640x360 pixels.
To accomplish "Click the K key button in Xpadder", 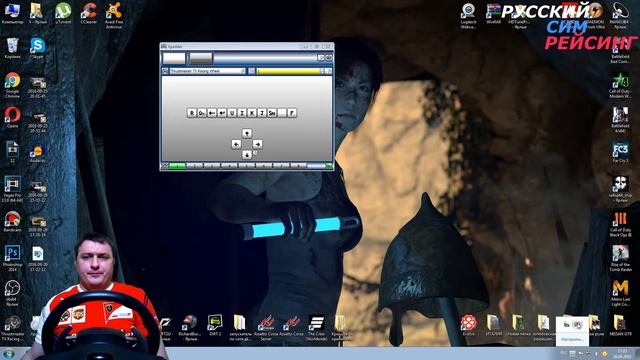I will pyautogui.click(x=252, y=113).
